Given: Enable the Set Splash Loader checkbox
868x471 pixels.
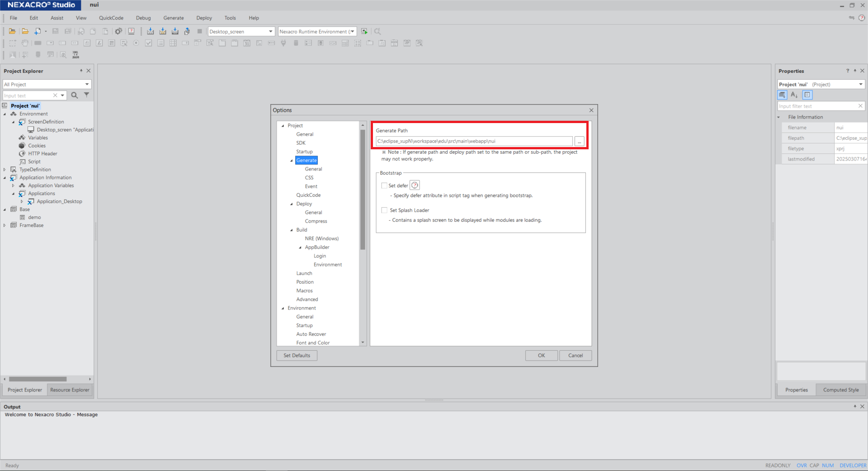Looking at the screenshot, I should [x=384, y=210].
